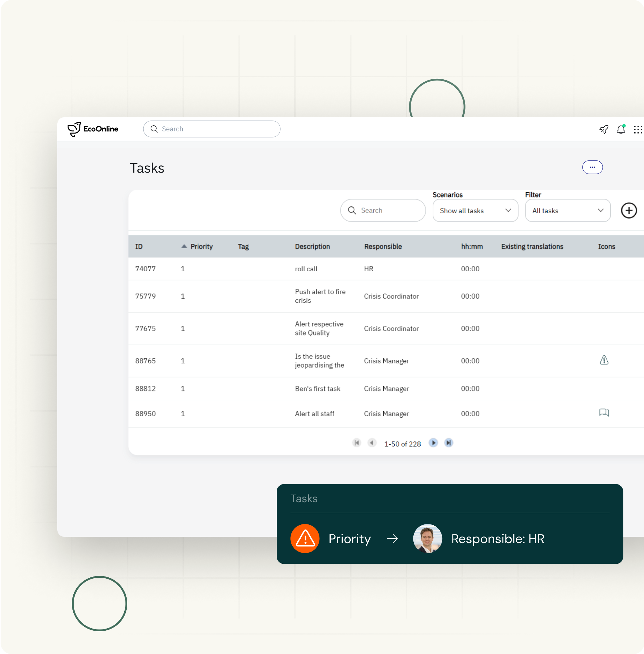Click the orange Priority warning icon
This screenshot has width=644, height=654.
(x=305, y=538)
